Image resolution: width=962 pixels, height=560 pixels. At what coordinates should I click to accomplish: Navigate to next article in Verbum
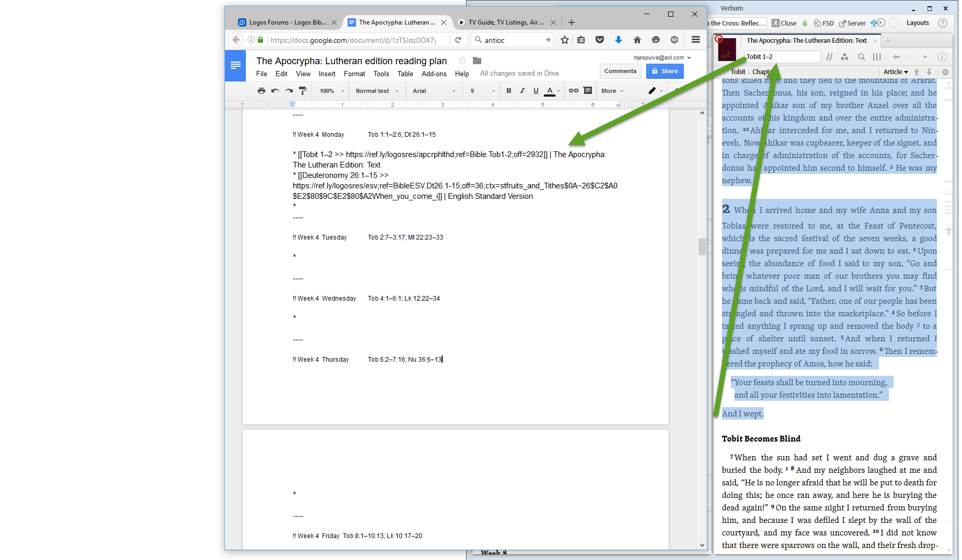click(929, 72)
